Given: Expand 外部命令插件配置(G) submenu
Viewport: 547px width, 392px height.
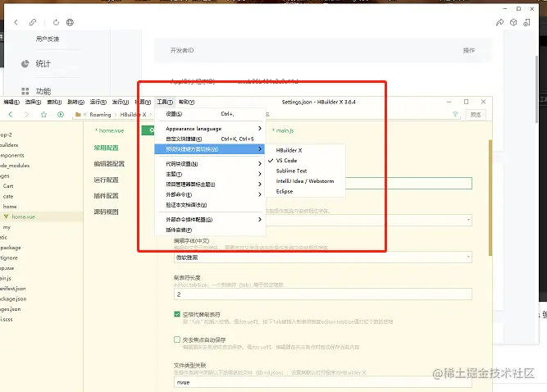Looking at the screenshot, I should tap(210, 220).
